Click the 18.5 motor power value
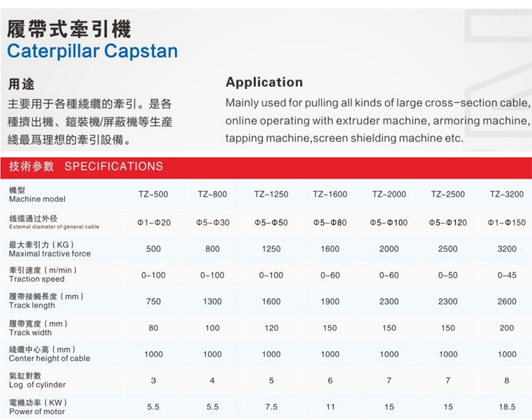Screen dimensions: 532x420 507,407
